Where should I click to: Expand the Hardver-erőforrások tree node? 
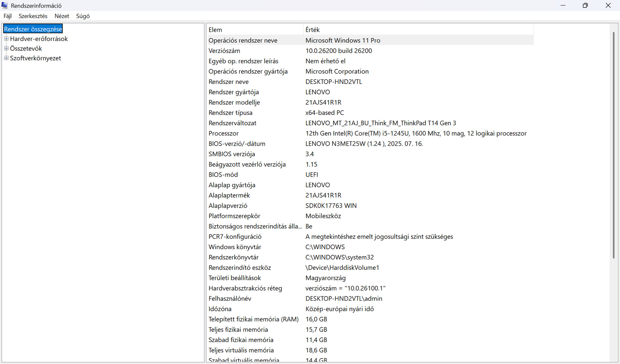tap(6, 39)
